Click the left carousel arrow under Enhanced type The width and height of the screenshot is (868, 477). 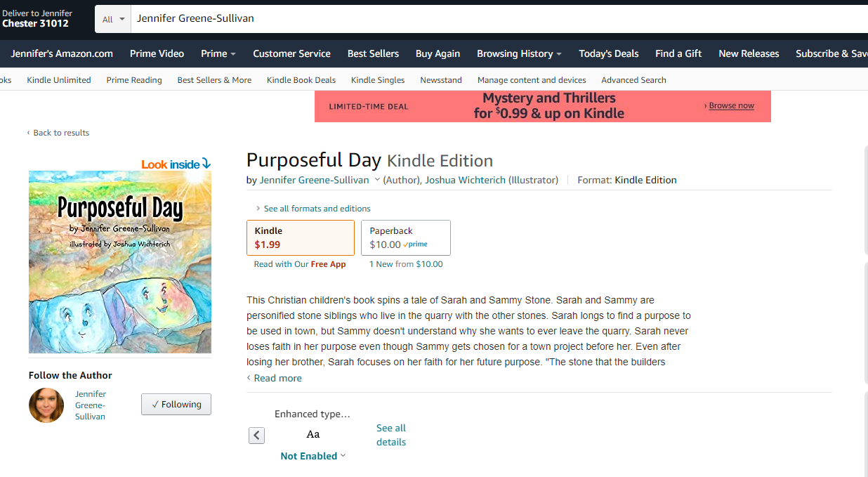pos(257,436)
